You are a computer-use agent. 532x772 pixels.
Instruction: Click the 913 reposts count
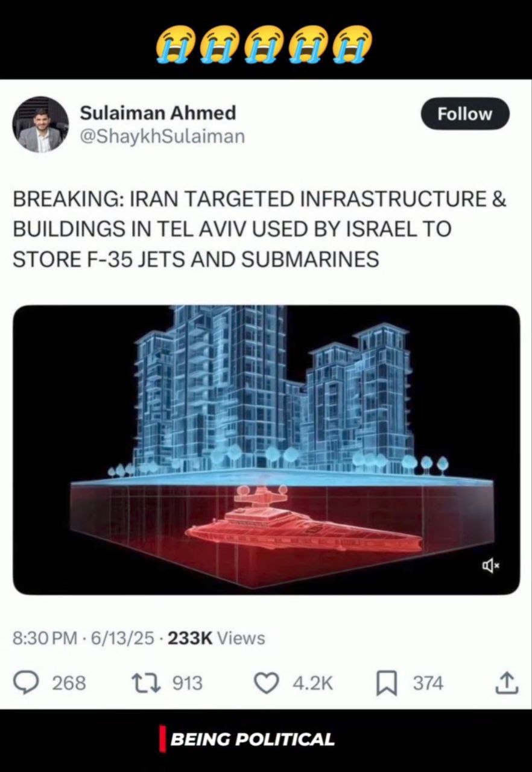coord(188,683)
